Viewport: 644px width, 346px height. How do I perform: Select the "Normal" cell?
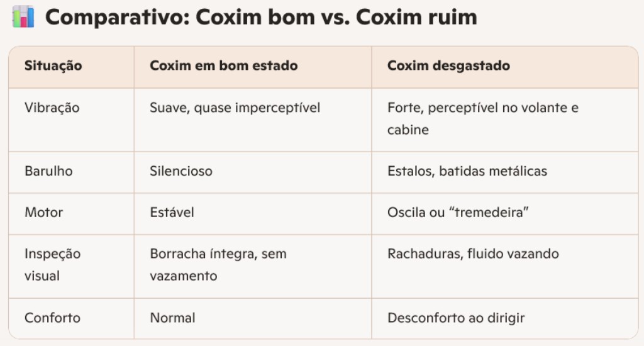coord(172,318)
